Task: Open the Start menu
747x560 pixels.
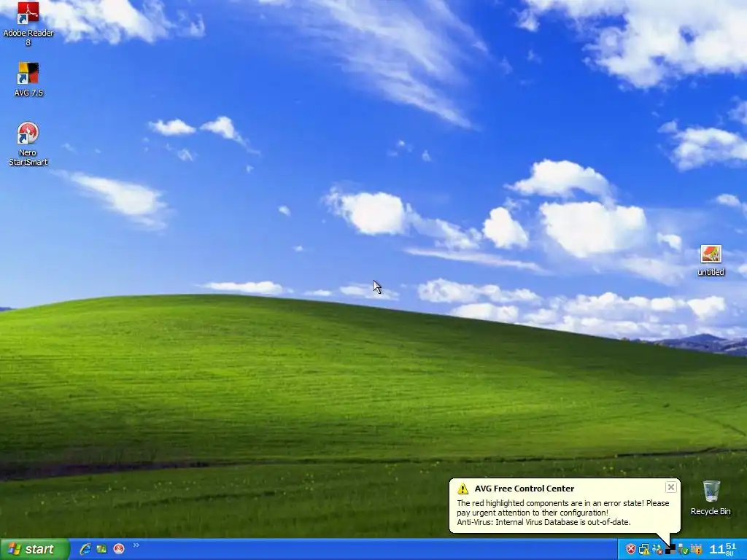Action: pyautogui.click(x=34, y=549)
